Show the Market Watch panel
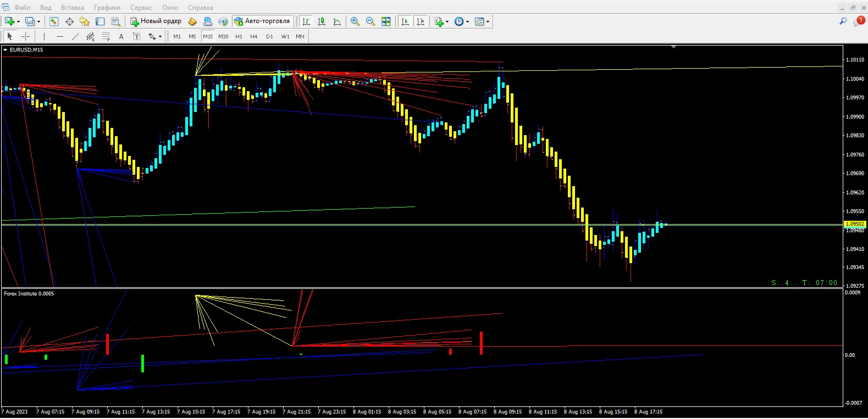This screenshot has height=419, width=868. [x=54, y=21]
